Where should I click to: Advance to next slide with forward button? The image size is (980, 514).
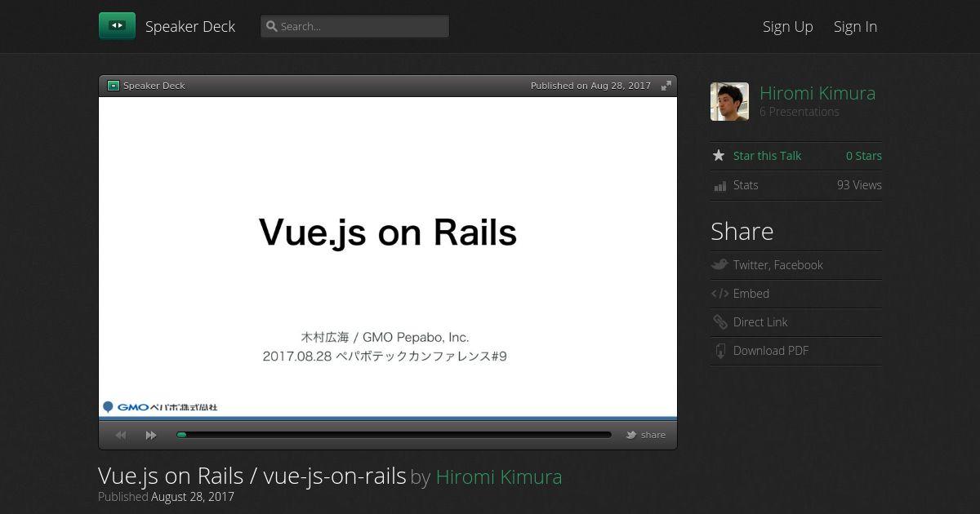151,435
